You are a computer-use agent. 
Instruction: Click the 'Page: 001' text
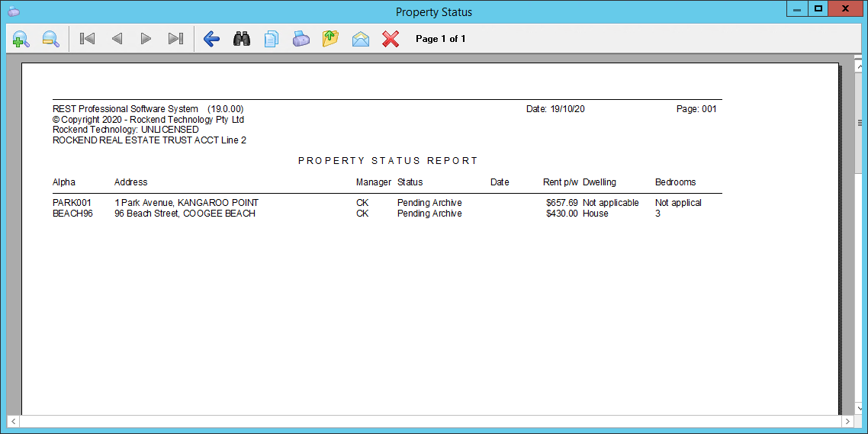coord(696,109)
